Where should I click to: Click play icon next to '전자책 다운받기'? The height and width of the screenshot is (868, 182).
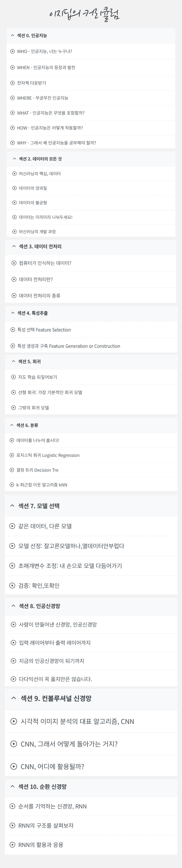13,83
